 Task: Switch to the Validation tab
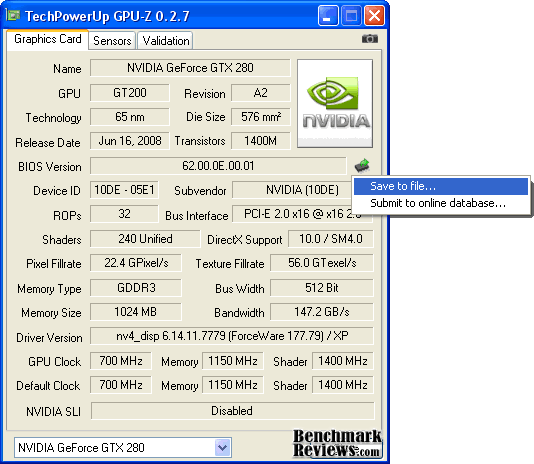pyautogui.click(x=166, y=41)
